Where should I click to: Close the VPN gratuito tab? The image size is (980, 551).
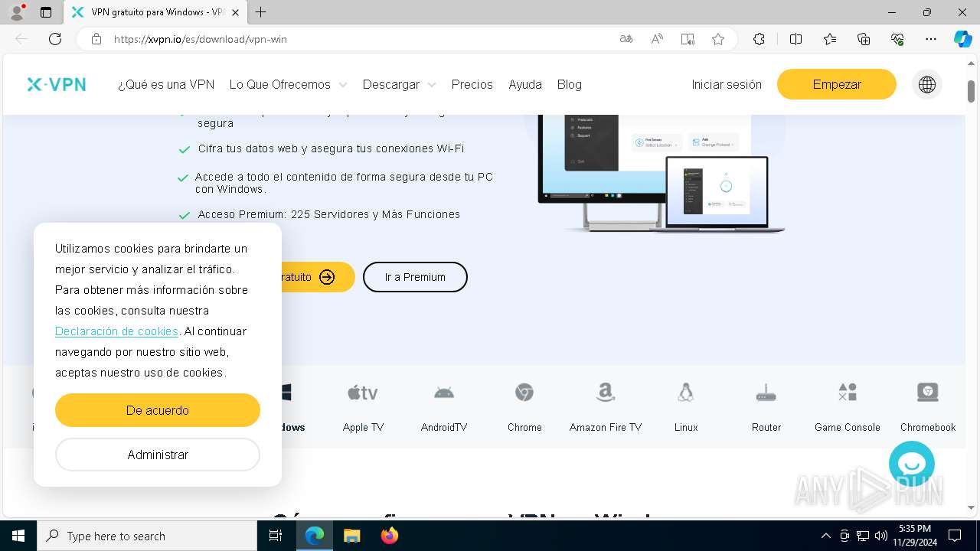[235, 12]
